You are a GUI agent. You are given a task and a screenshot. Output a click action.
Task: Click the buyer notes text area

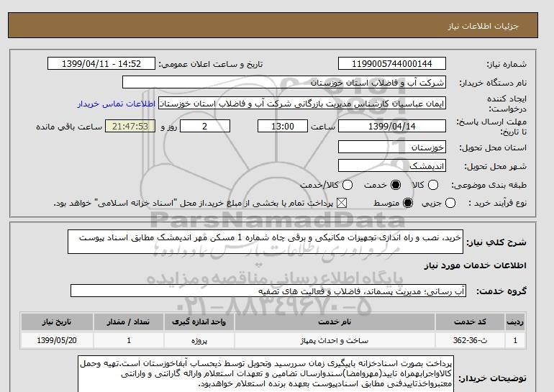tap(265, 374)
